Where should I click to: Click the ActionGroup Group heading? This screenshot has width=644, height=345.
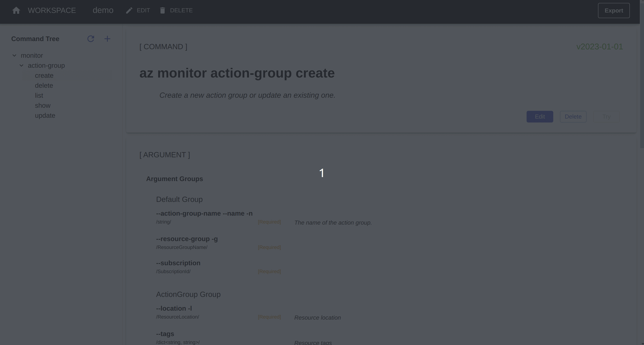[x=188, y=294]
